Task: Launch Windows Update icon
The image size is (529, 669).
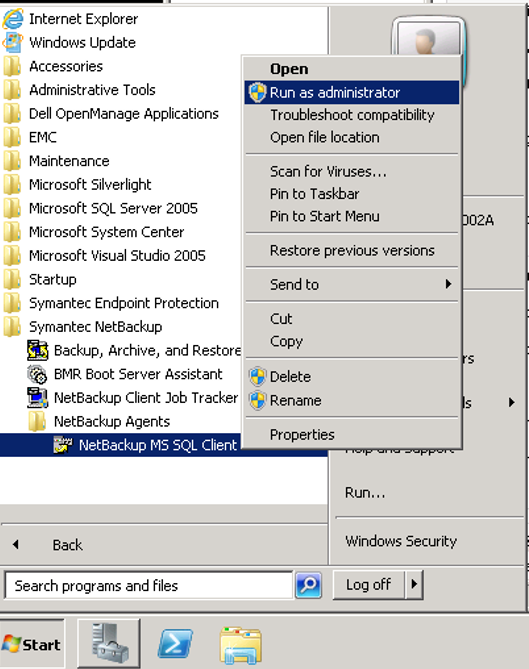Action: (12, 43)
